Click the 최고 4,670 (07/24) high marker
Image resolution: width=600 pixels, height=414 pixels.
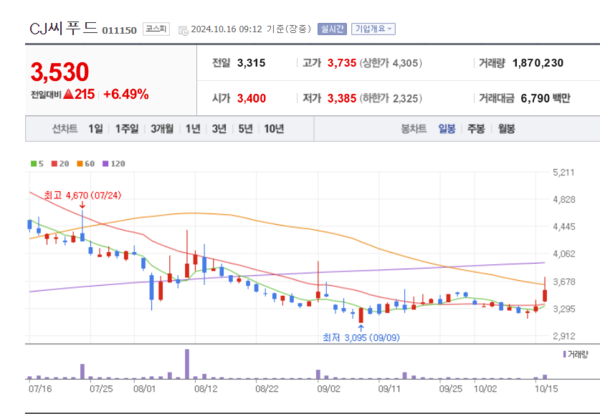click(x=83, y=196)
